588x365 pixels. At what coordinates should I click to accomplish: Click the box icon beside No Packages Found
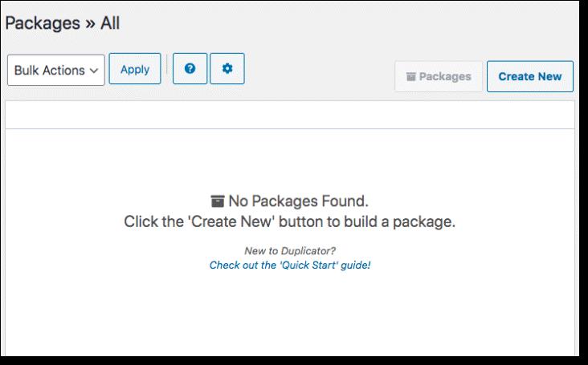pyautogui.click(x=218, y=201)
